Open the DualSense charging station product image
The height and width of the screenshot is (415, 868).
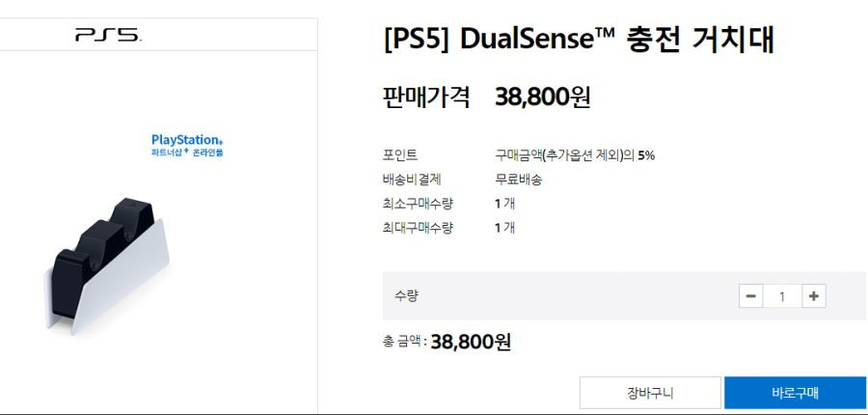coord(106,264)
